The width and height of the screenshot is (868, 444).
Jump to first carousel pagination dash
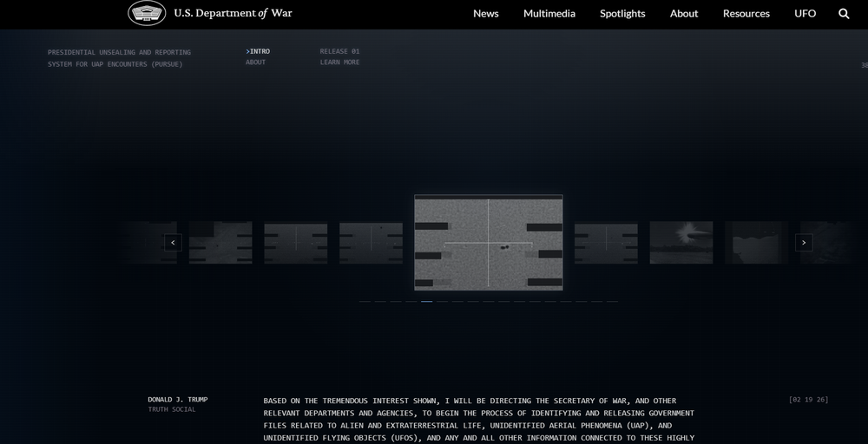pos(365,301)
